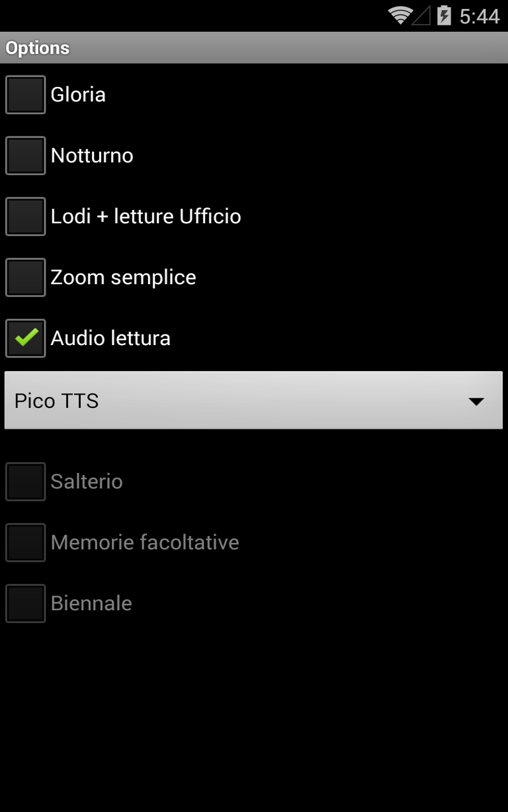Click the Pico TTS spinner arrow
This screenshot has height=812, width=508.
click(476, 402)
